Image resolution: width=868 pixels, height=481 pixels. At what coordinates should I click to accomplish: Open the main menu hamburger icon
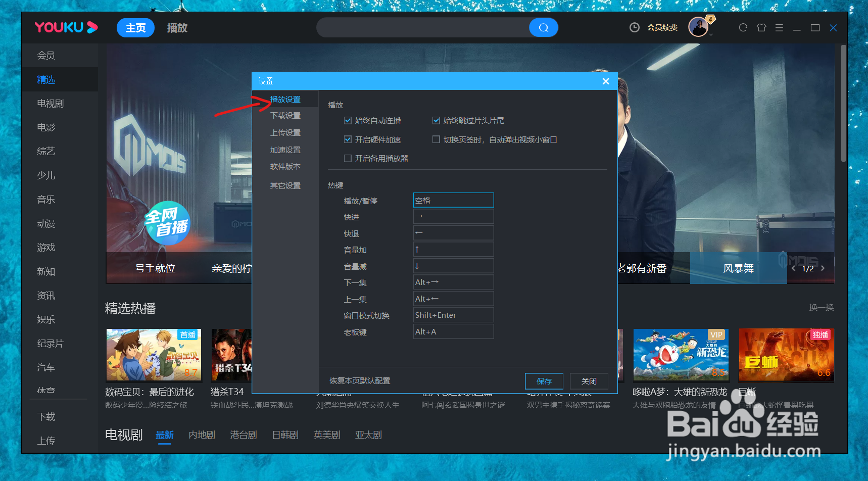[779, 28]
